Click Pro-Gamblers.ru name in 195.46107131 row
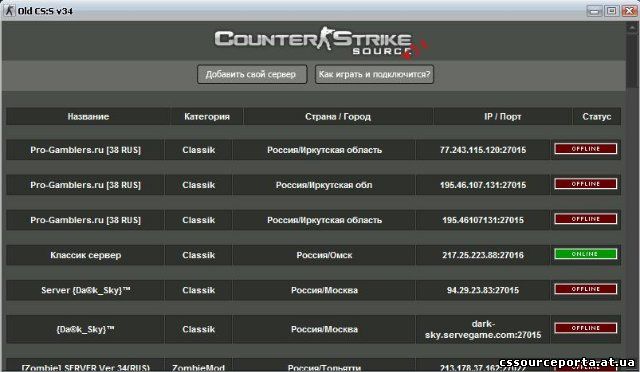This screenshot has height=372, width=640. pyautogui.click(x=86, y=220)
